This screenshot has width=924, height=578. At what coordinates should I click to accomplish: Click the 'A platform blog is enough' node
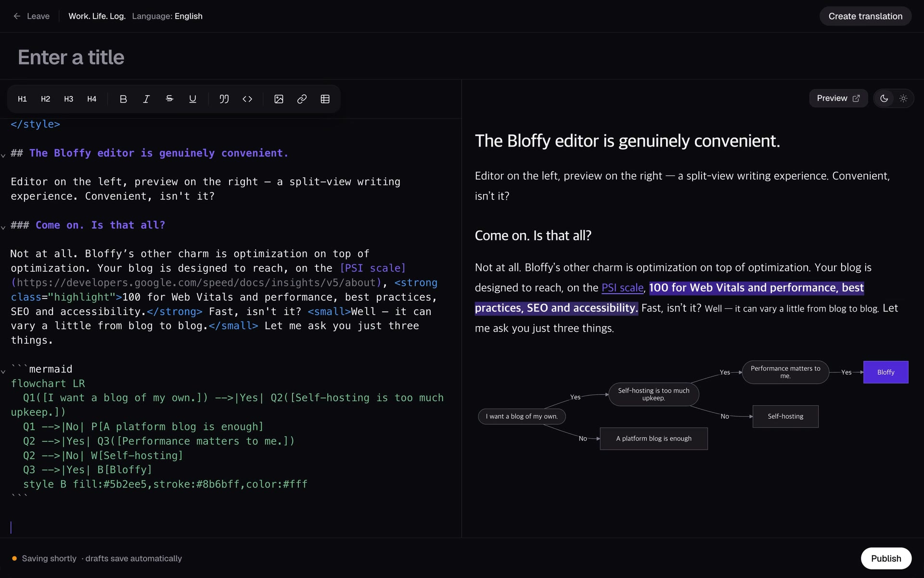click(x=654, y=438)
